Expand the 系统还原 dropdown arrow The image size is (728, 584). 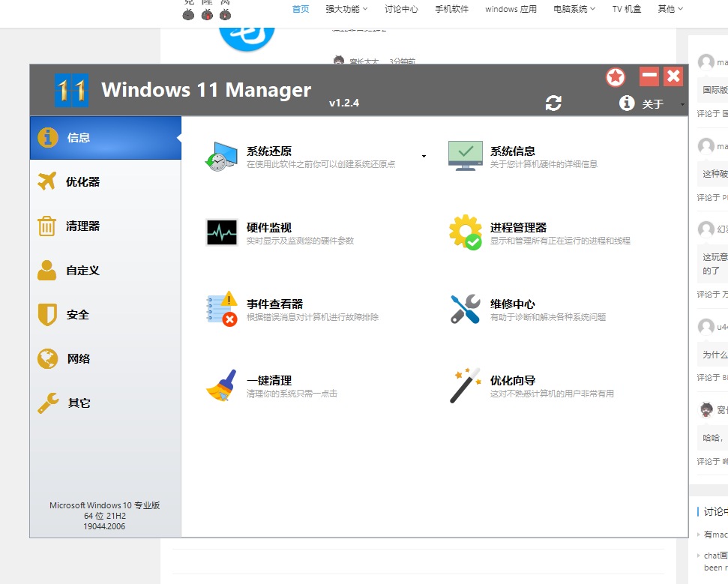(424, 157)
